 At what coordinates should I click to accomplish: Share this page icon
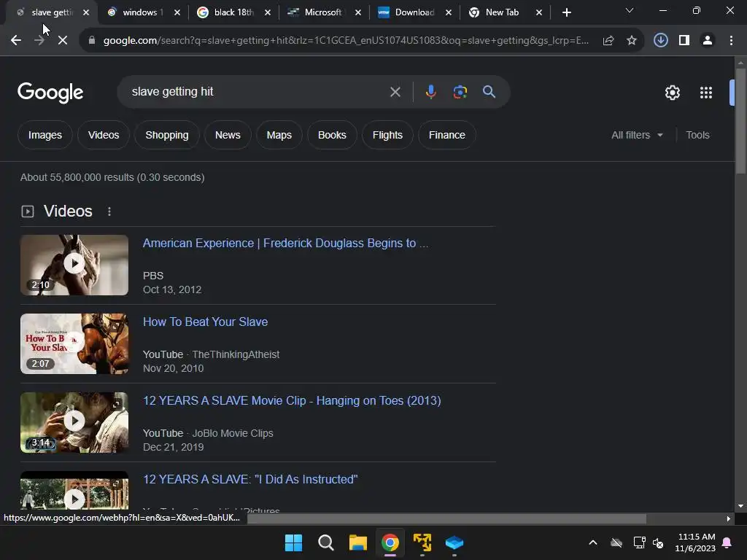click(x=608, y=41)
